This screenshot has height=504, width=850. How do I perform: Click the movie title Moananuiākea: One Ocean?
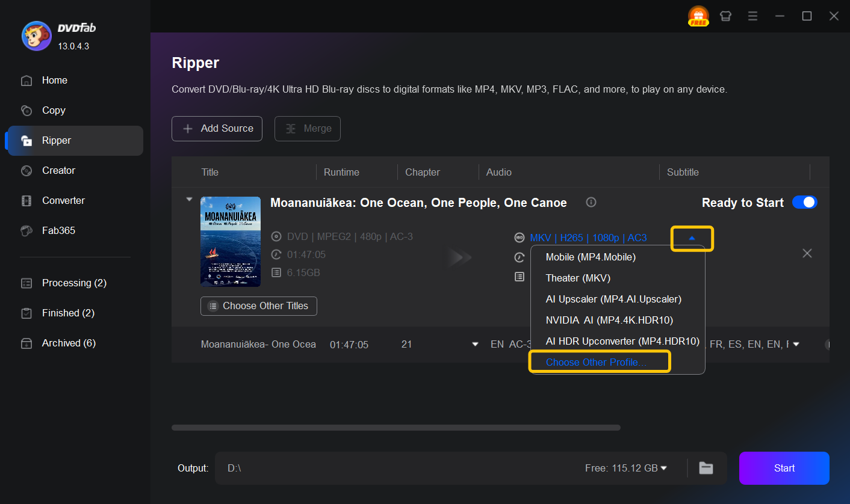pyautogui.click(x=418, y=203)
